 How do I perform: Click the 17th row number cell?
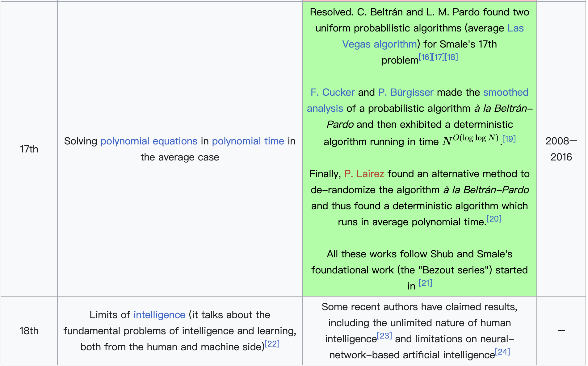coord(29,149)
